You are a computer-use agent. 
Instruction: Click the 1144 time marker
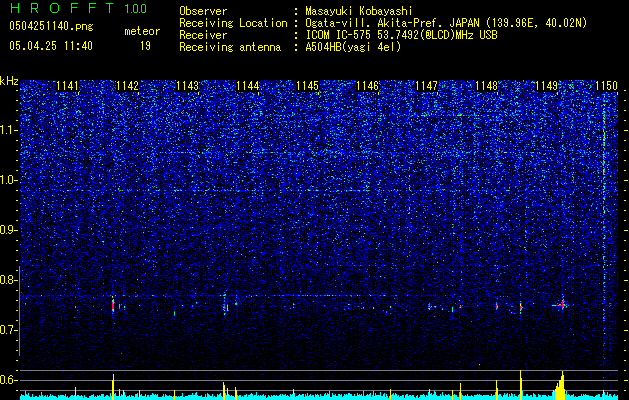248,86
